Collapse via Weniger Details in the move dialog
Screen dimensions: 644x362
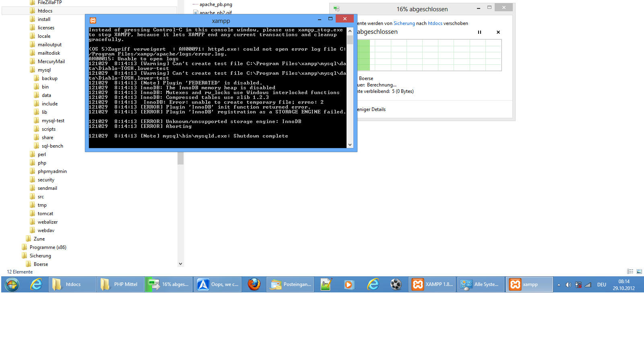pyautogui.click(x=372, y=109)
